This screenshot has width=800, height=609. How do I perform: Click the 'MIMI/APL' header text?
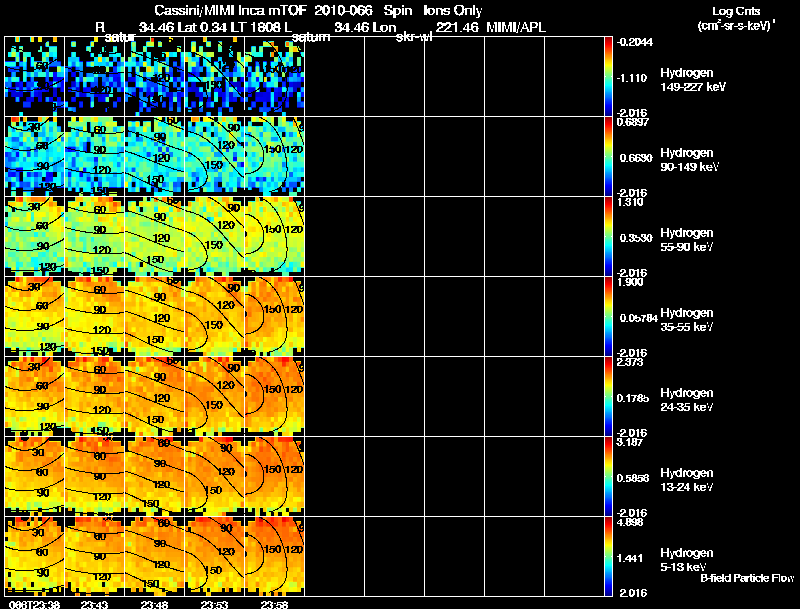[x=516, y=28]
